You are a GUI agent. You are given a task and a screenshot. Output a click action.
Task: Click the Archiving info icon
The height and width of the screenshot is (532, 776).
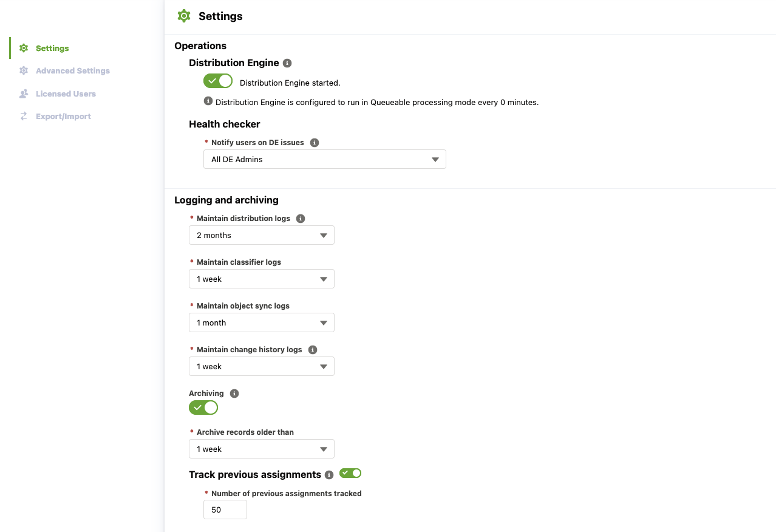tap(234, 394)
